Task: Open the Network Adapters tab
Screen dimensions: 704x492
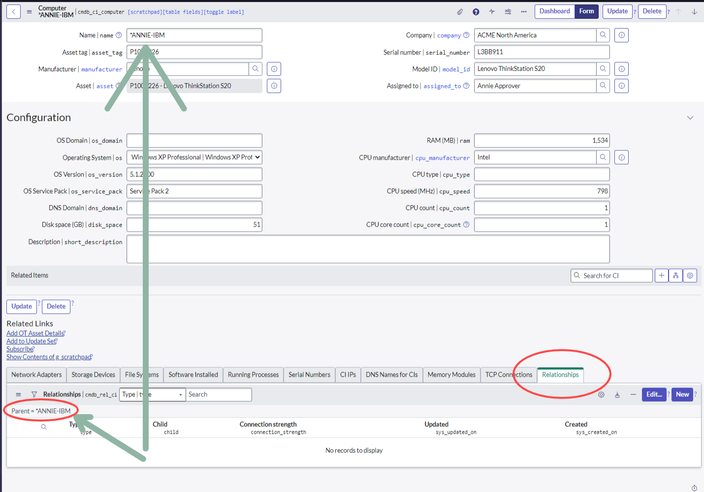Action: point(36,374)
